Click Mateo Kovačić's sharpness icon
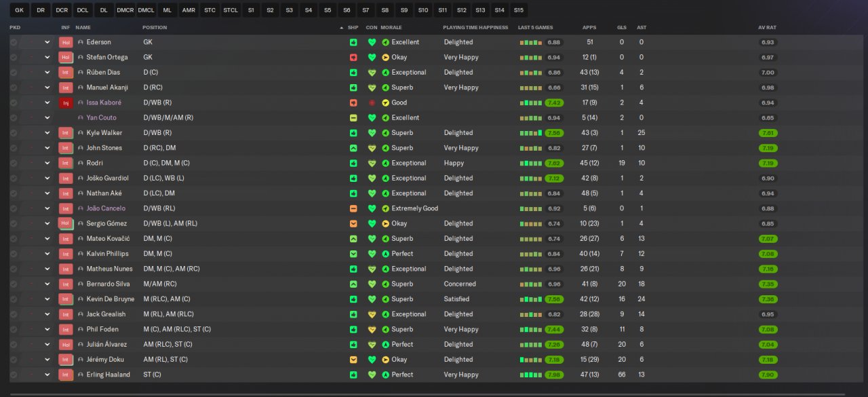The image size is (868, 397). tap(353, 239)
